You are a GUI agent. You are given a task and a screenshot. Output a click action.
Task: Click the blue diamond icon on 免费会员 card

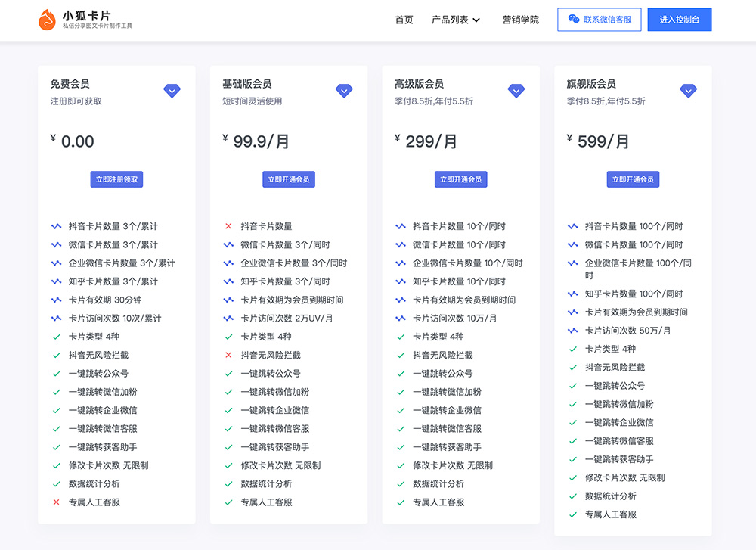pos(172,90)
